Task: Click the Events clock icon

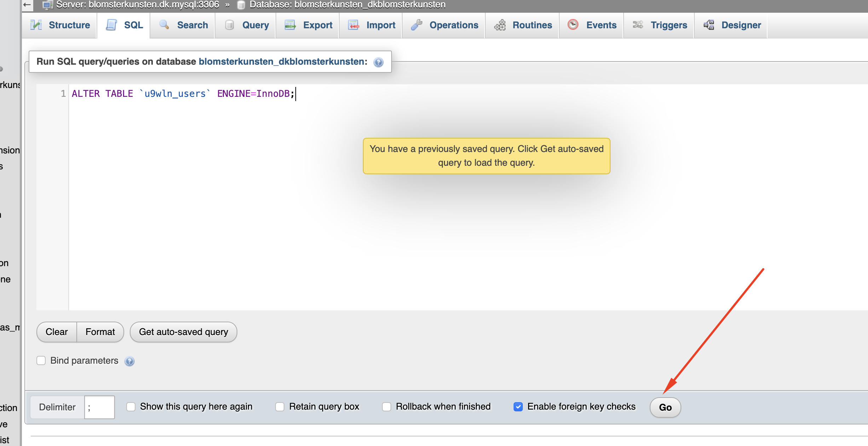Action: click(x=573, y=25)
